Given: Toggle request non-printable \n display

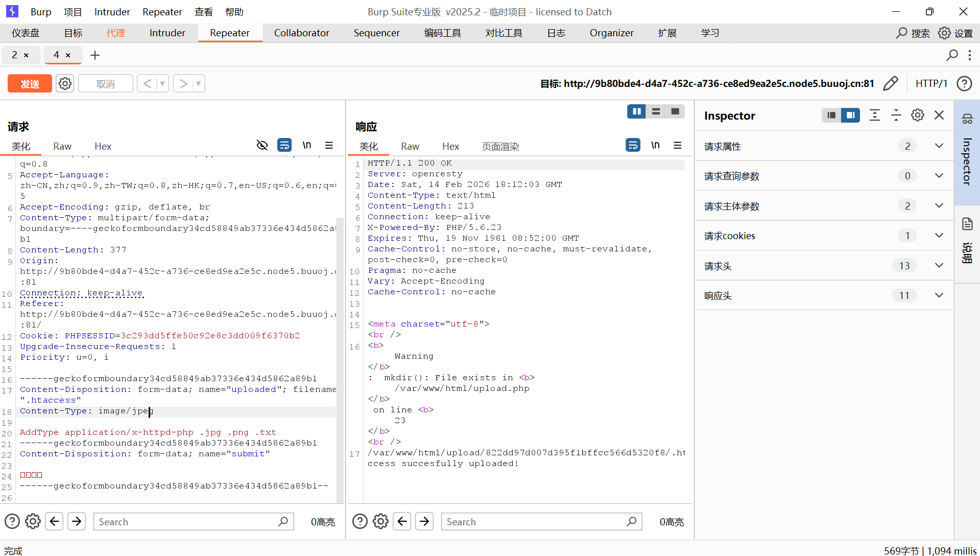Looking at the screenshot, I should point(306,145).
